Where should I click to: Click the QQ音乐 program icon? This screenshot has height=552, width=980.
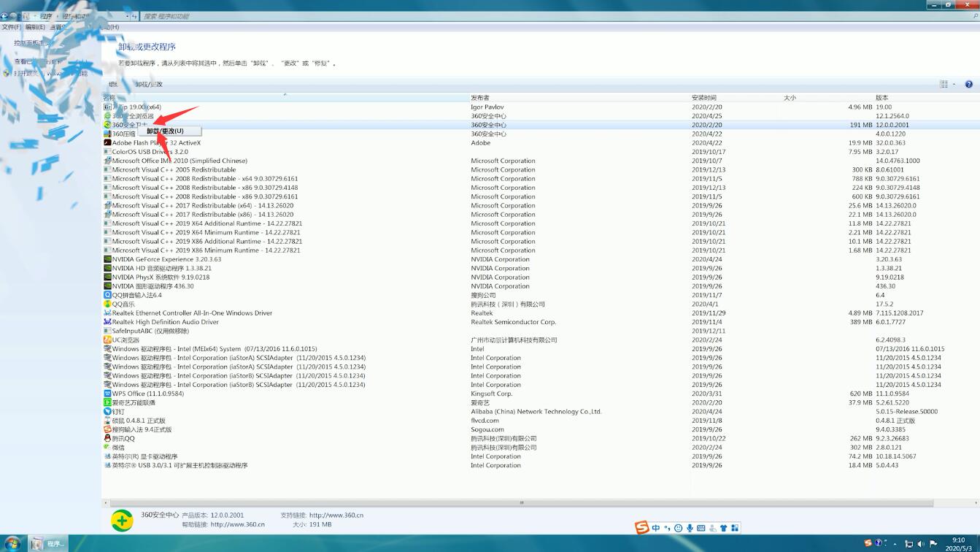107,304
